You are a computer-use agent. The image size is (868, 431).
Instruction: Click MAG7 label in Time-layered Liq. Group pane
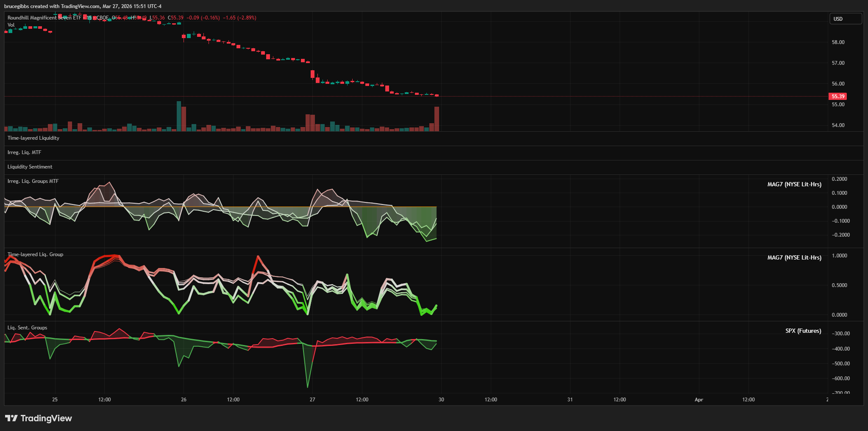pos(794,257)
